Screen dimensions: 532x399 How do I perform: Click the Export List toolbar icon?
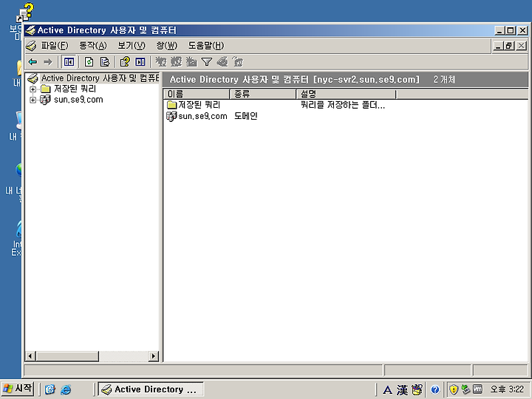pos(105,62)
